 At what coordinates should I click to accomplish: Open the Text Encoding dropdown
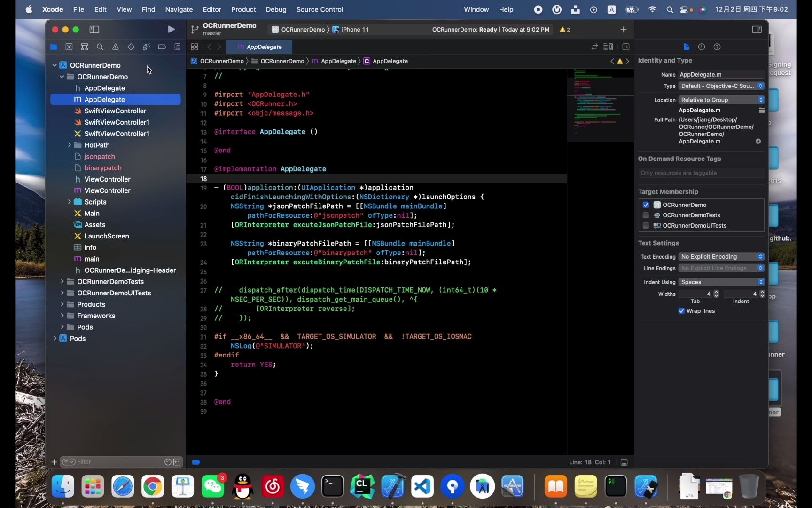coord(721,256)
